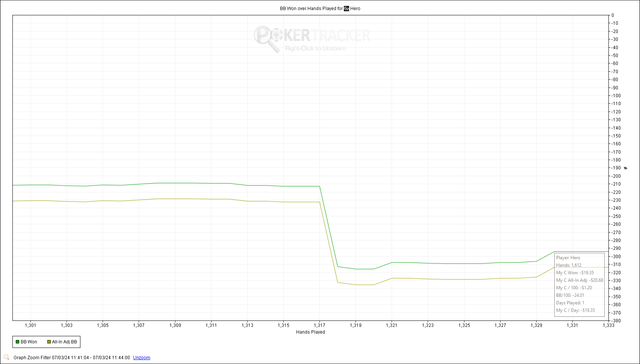The width and height of the screenshot is (640, 364).
Task: Click the 0 y-axis tick label
Action: pos(612,16)
